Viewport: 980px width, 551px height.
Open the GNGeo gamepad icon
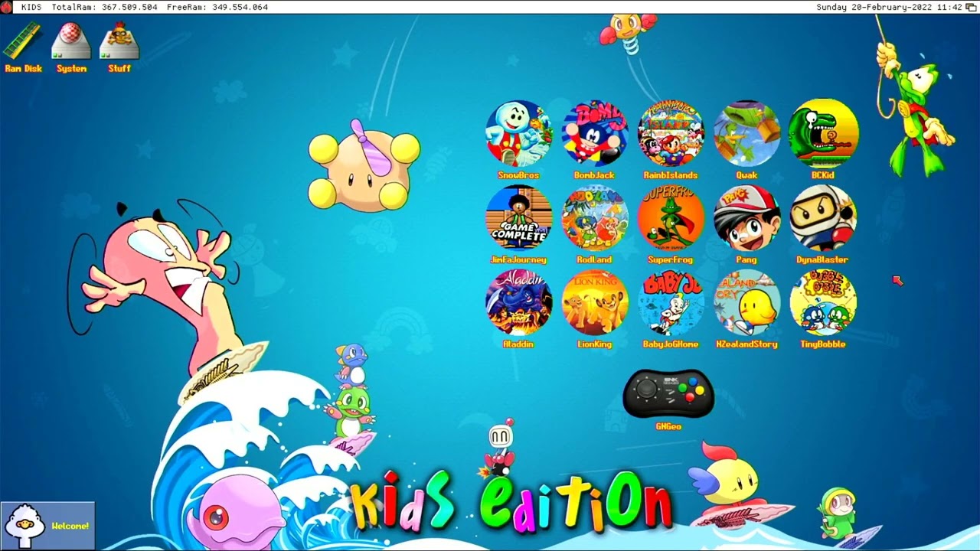coord(668,394)
